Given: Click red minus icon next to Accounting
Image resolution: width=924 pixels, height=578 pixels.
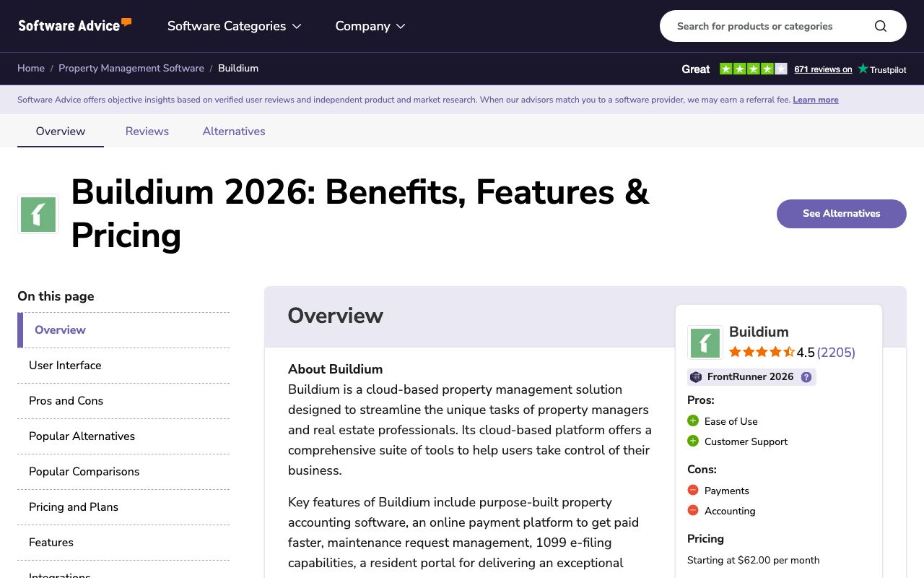Looking at the screenshot, I should click(x=693, y=510).
